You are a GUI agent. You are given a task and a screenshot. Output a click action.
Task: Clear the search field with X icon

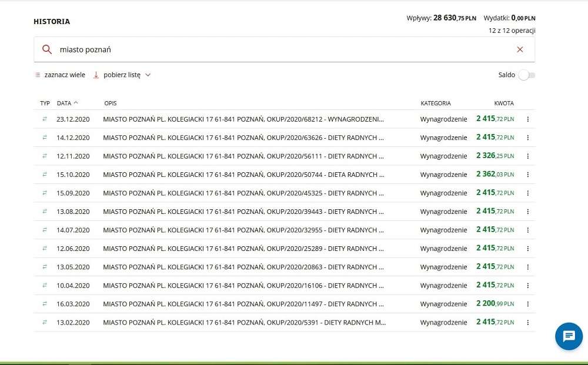[520, 49]
